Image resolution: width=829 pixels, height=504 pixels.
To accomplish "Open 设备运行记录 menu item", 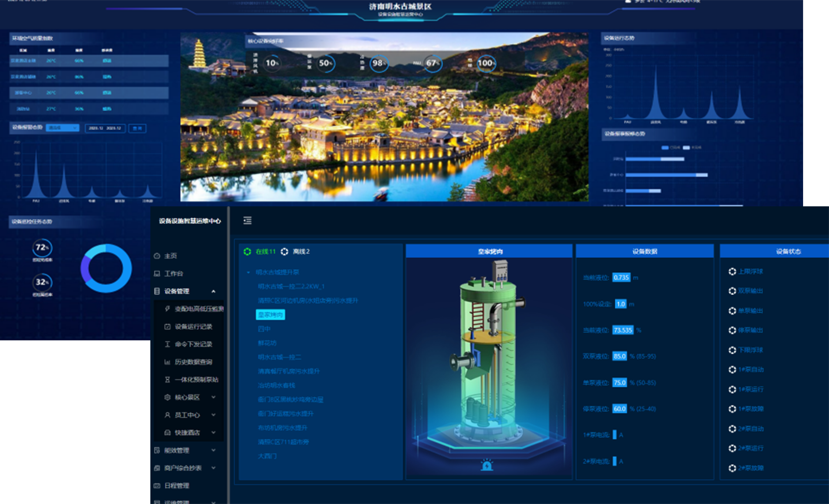I will (x=193, y=327).
